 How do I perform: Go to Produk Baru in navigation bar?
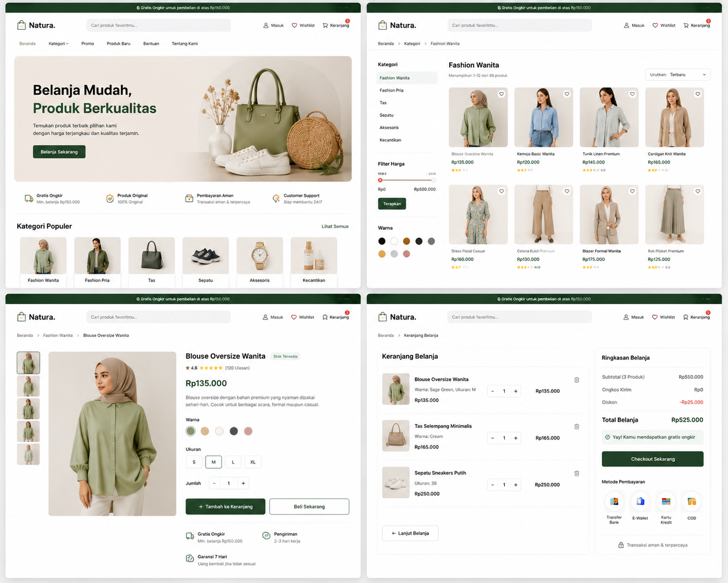(x=118, y=44)
